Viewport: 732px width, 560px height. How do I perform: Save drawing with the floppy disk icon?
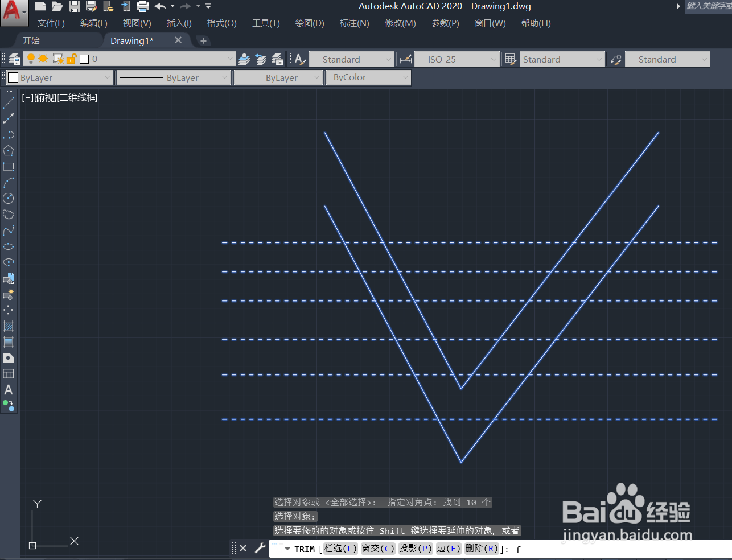tap(75, 6)
